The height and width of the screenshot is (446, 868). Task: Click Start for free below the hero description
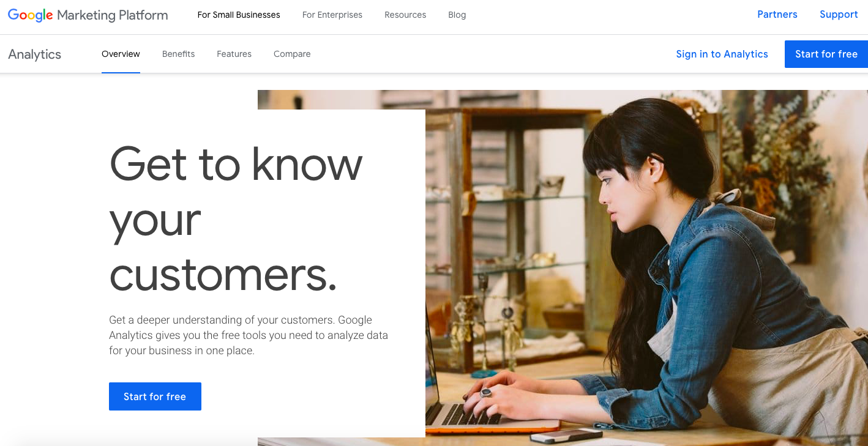coord(155,396)
